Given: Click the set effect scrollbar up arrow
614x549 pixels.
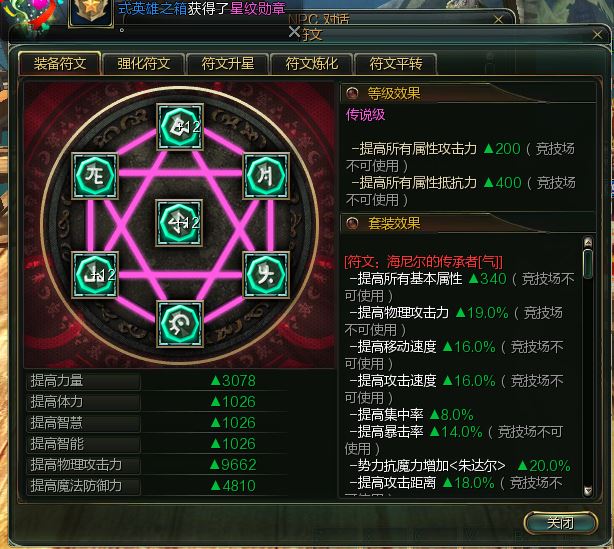Looking at the screenshot, I should 587,242.
